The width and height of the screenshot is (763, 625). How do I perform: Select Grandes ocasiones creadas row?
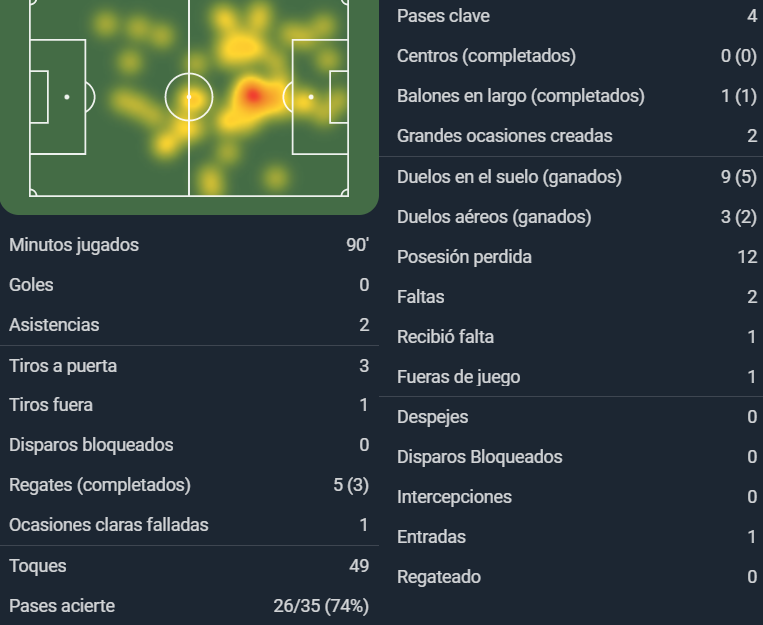coord(571,136)
